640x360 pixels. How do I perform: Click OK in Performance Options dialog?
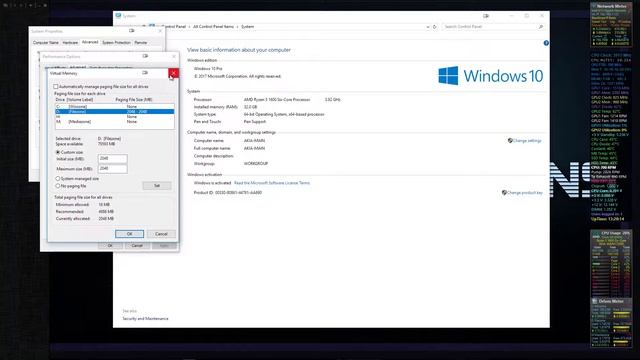click(110, 246)
